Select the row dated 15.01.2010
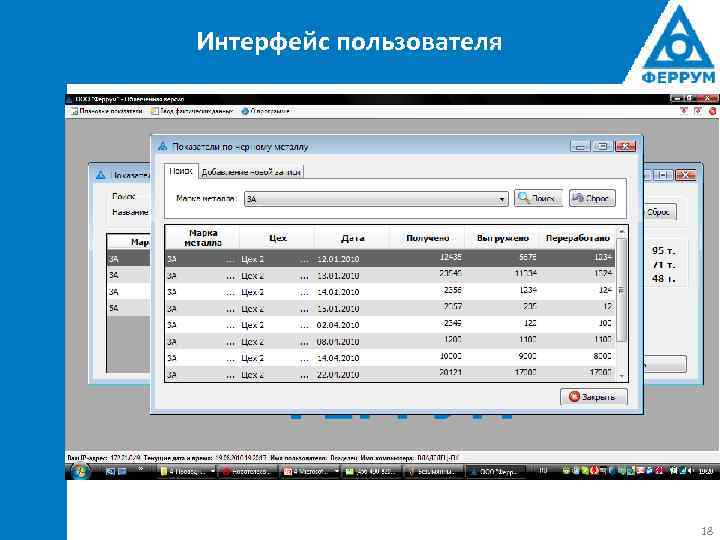Screen dimensions: 720x540 point(390,308)
